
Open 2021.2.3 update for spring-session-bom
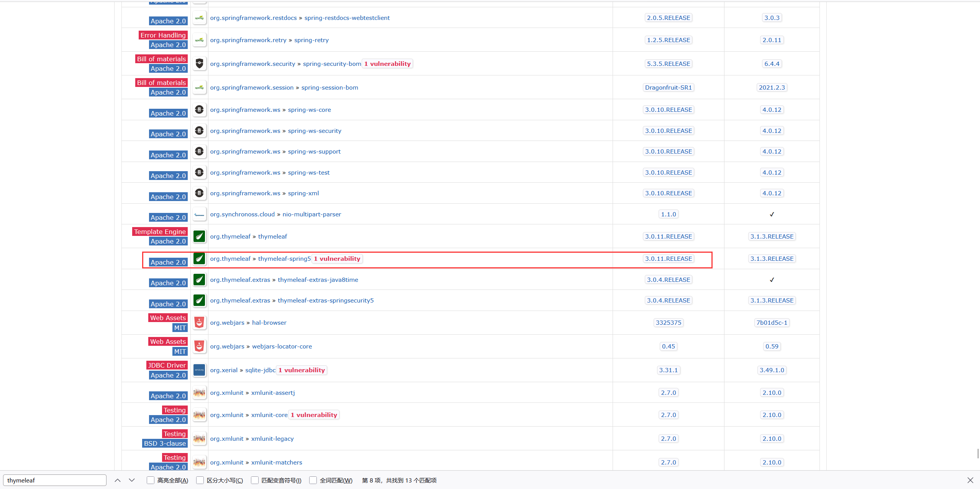tap(772, 88)
